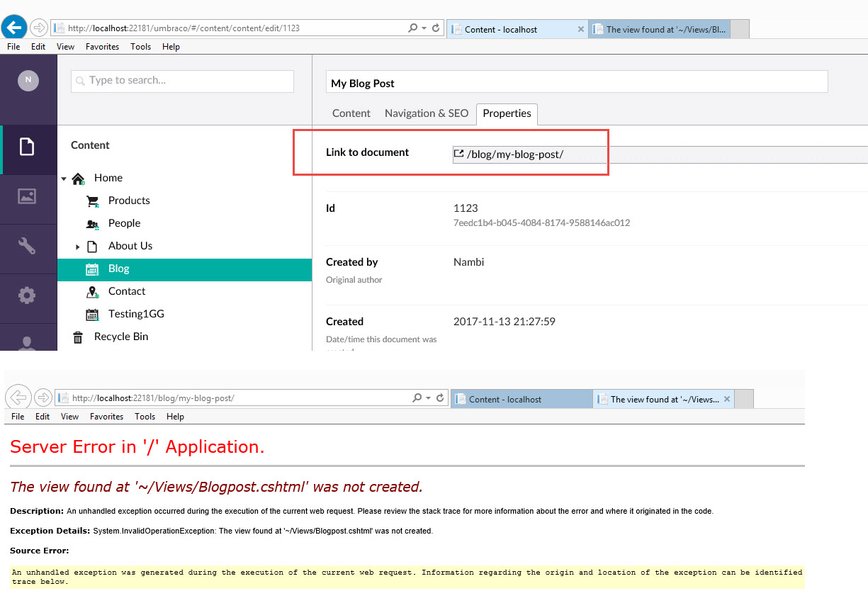Switch to the Navigation & SEO tab

[426, 113]
